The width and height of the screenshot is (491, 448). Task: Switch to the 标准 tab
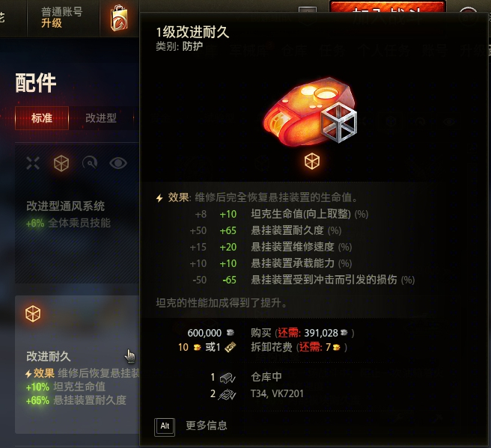point(42,118)
